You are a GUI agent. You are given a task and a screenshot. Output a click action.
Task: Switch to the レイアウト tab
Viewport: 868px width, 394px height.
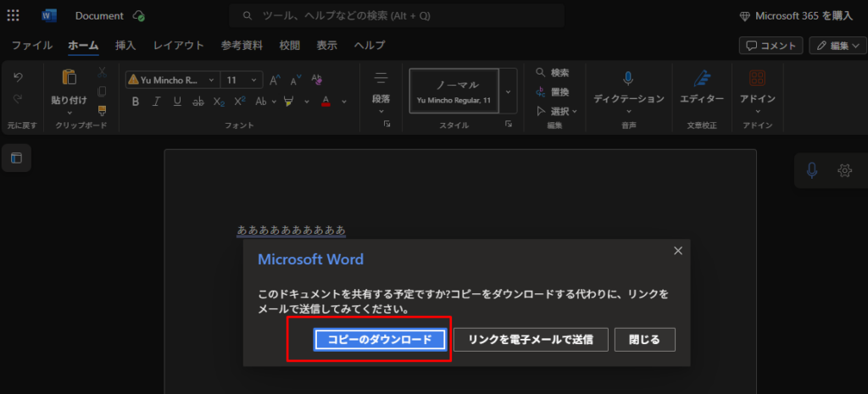point(179,46)
